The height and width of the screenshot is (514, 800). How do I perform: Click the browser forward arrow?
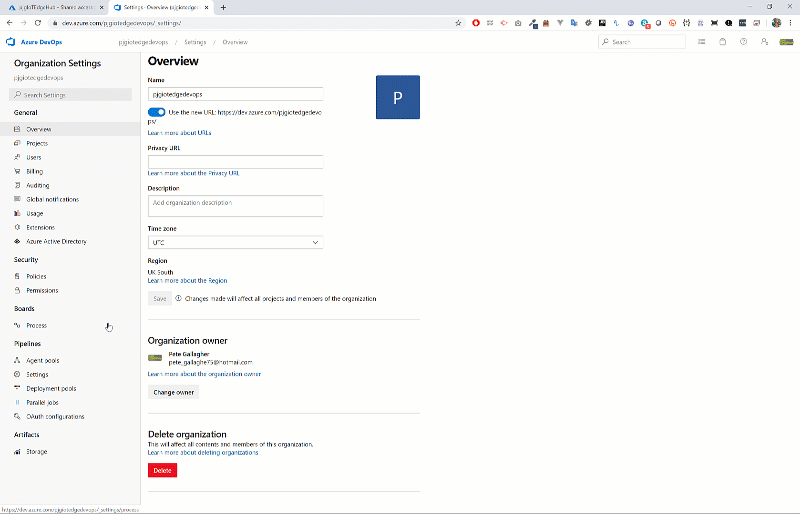[x=23, y=23]
